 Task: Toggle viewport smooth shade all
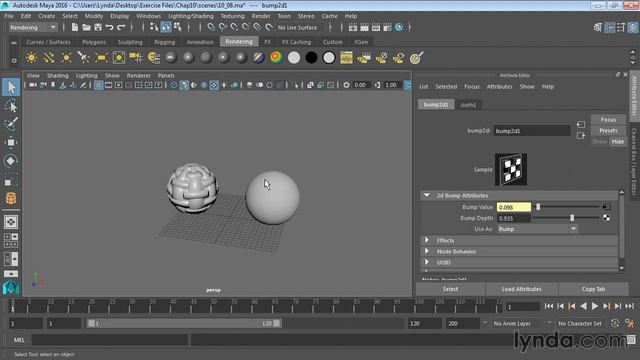(x=184, y=85)
